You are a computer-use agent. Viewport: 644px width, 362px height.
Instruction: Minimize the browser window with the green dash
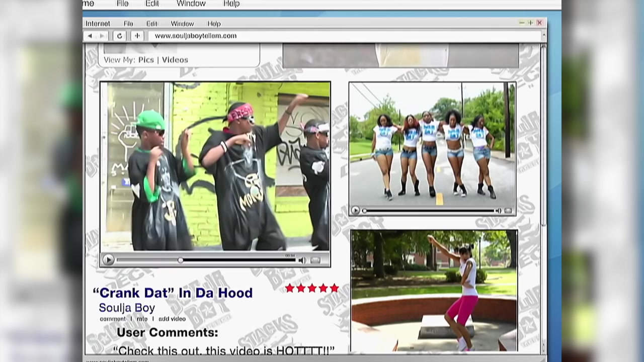pos(522,23)
